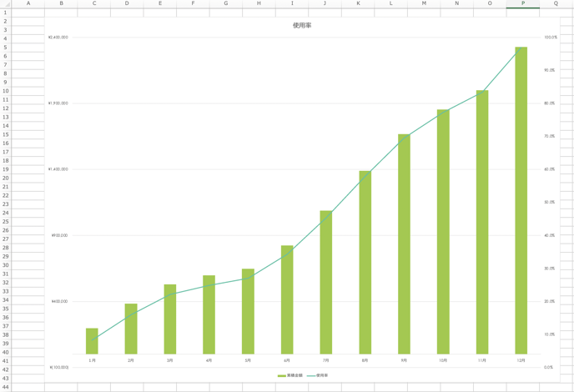Image resolution: width=574 pixels, height=392 pixels.
Task: Select column P header
Action: coord(523,3)
